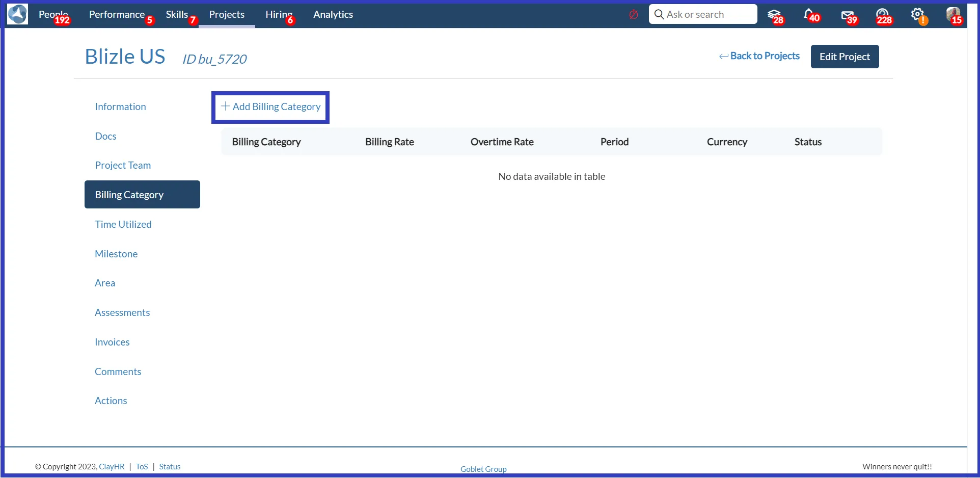Open the settings gear icon
Image resolution: width=980 pixels, height=478 pixels.
[918, 15]
